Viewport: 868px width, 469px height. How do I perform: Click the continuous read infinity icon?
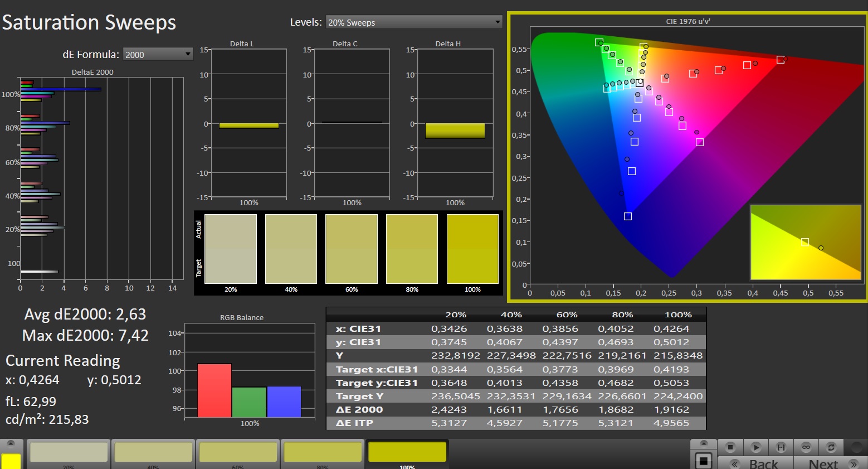(806, 447)
